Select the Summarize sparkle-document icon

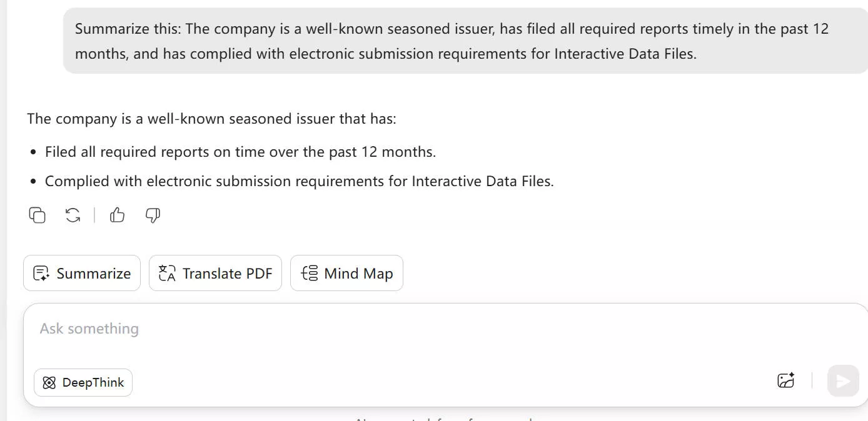pyautogui.click(x=40, y=273)
